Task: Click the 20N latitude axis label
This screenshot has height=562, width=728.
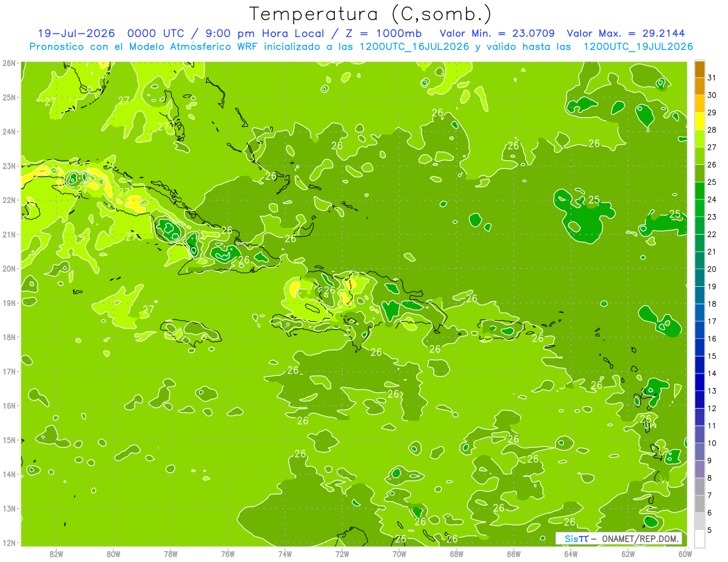Action: click(8, 269)
